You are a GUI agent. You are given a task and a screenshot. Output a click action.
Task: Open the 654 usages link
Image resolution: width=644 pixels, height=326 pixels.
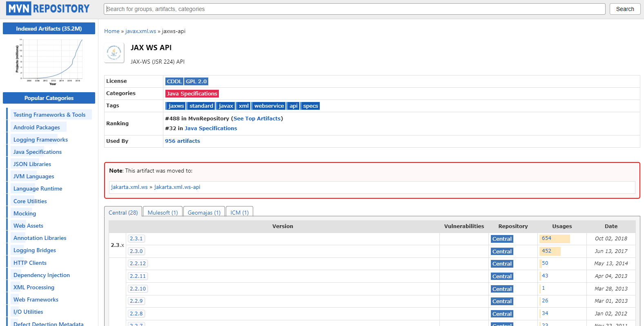pos(546,238)
